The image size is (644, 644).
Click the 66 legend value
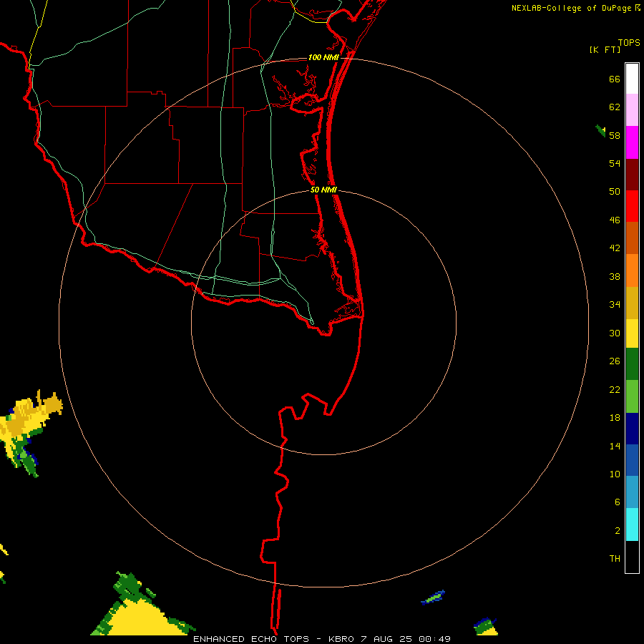coord(615,79)
